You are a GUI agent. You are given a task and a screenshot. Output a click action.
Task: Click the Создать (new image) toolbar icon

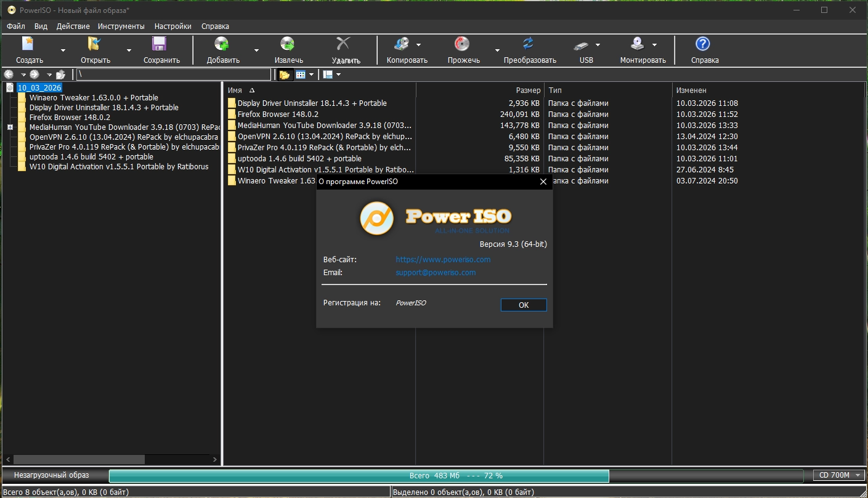tap(28, 44)
